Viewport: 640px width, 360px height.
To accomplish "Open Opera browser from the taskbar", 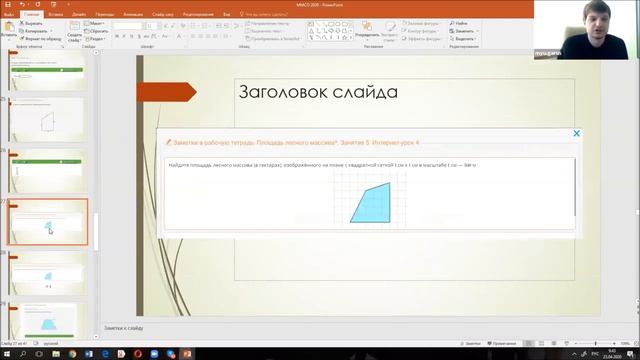I will click(138, 354).
